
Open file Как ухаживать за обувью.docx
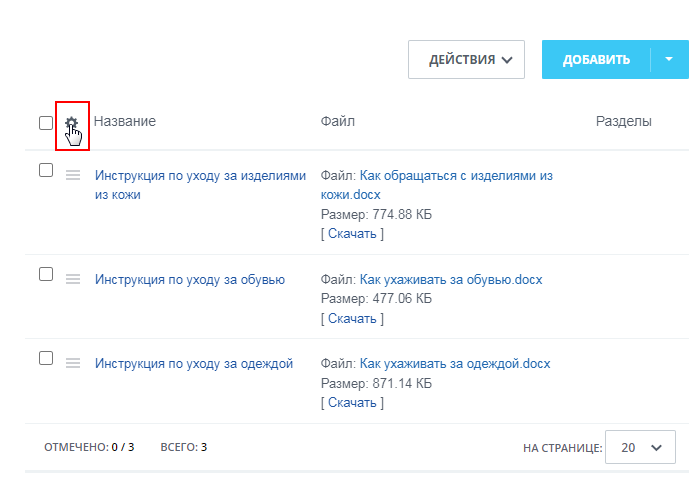point(451,280)
